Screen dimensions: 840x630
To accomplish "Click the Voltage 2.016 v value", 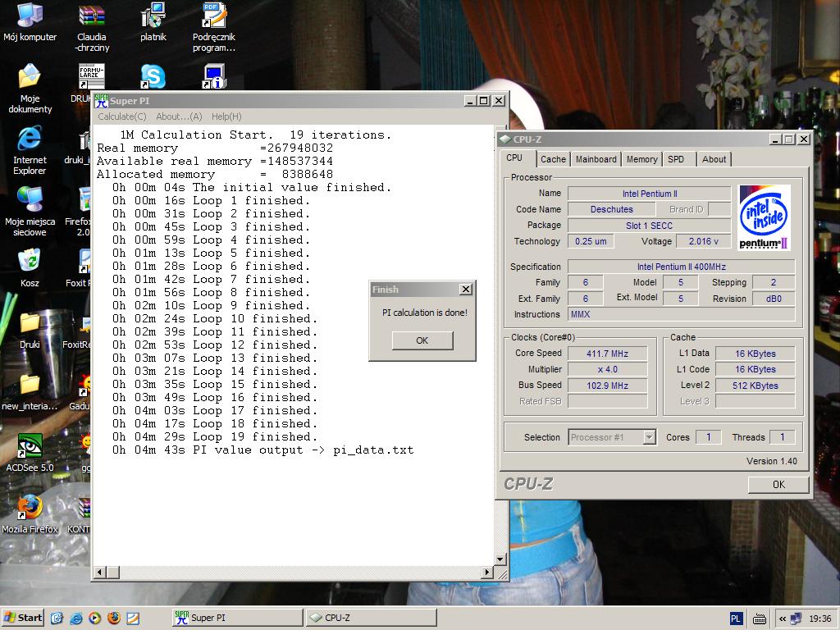I will (703, 242).
